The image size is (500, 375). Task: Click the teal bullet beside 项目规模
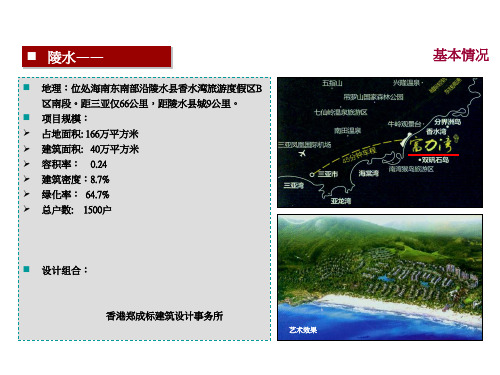[x=27, y=117]
